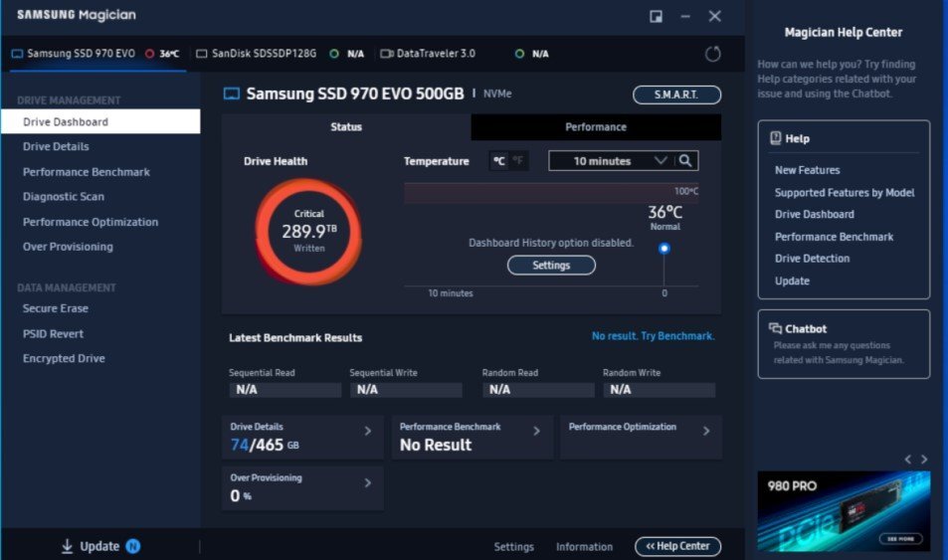Click the No result. Try Benchmark link
948x560 pixels.
coord(653,335)
